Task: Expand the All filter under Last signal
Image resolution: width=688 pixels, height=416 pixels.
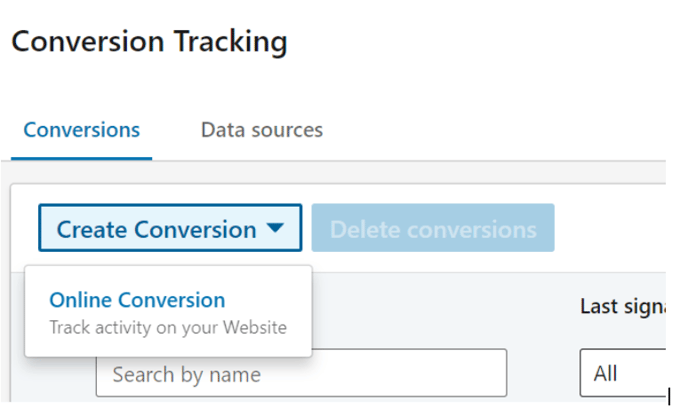Action: click(623, 373)
